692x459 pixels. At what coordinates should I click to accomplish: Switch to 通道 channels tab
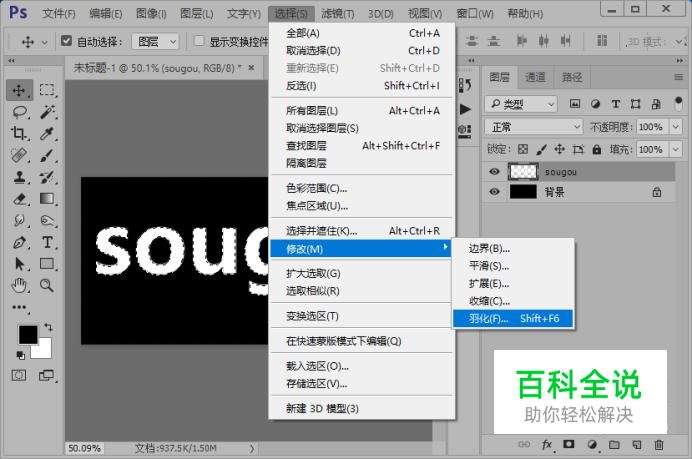click(535, 77)
